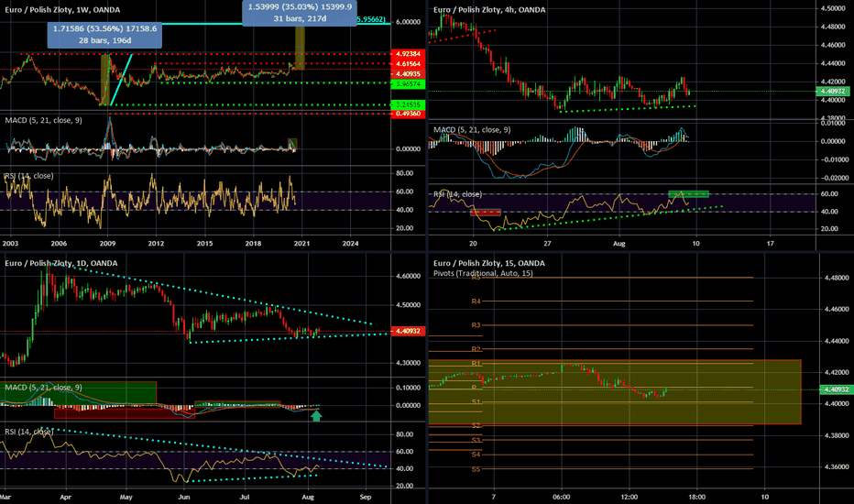The height and width of the screenshot is (504, 854).
Task: Click 80.00 on the weekly RSI axis
Action: click(x=405, y=173)
